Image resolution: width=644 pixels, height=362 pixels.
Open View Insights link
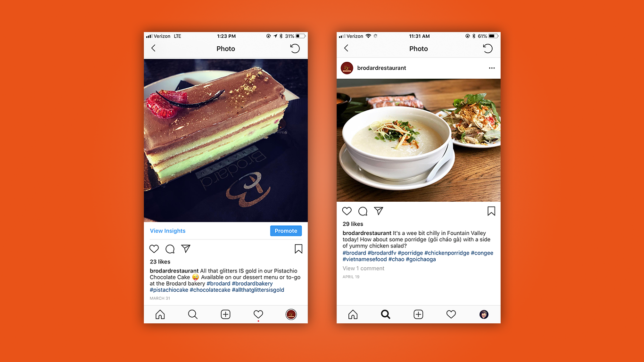pos(168,231)
